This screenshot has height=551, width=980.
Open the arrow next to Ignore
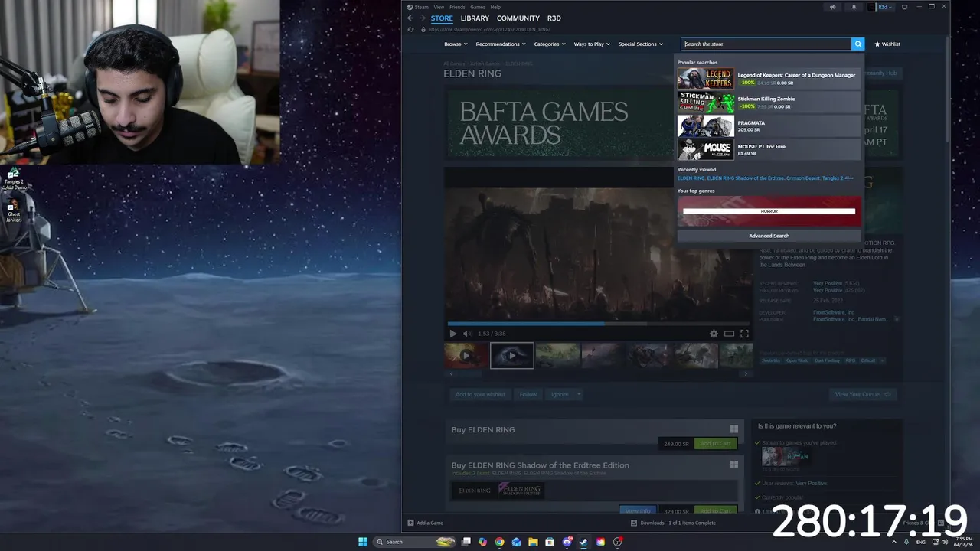(x=579, y=394)
